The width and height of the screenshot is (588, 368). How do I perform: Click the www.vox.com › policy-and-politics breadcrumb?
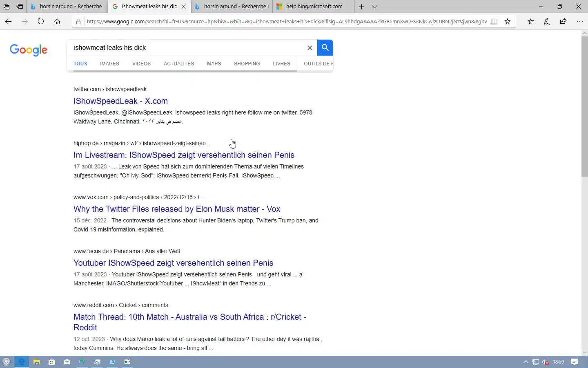(x=138, y=197)
